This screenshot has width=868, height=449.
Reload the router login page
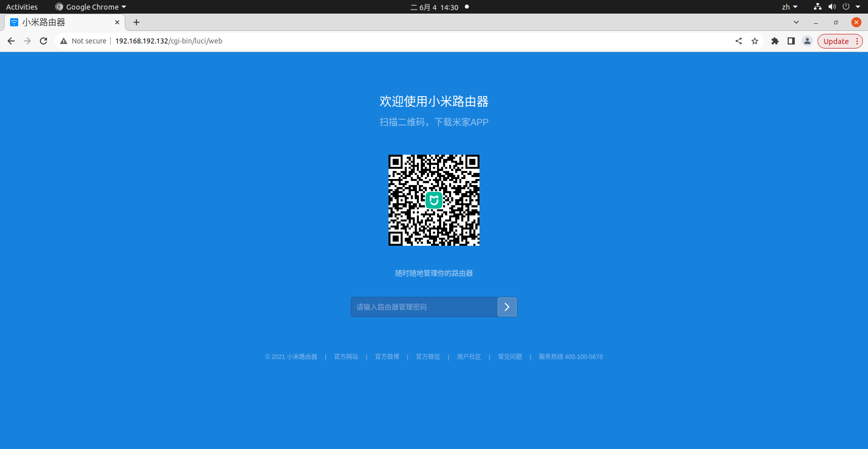point(43,41)
